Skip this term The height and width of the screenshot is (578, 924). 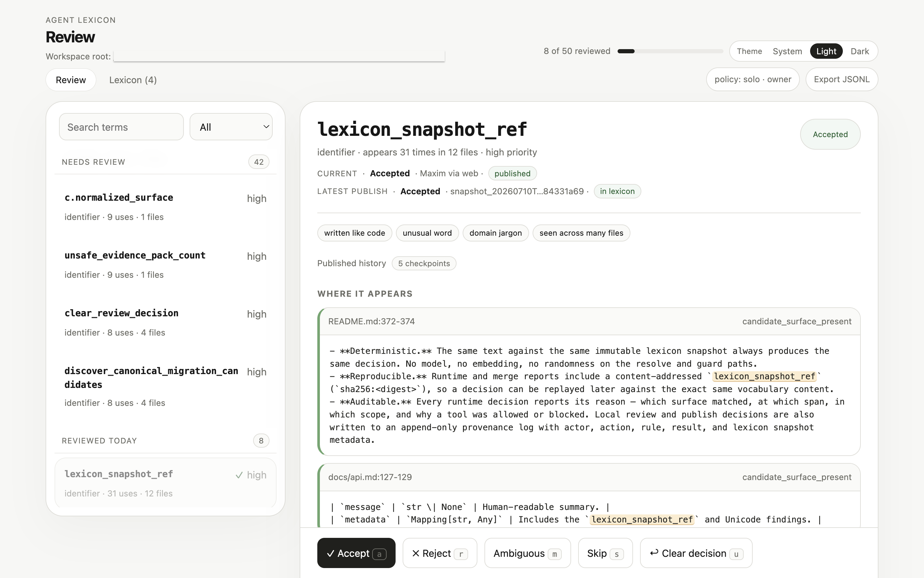click(605, 553)
